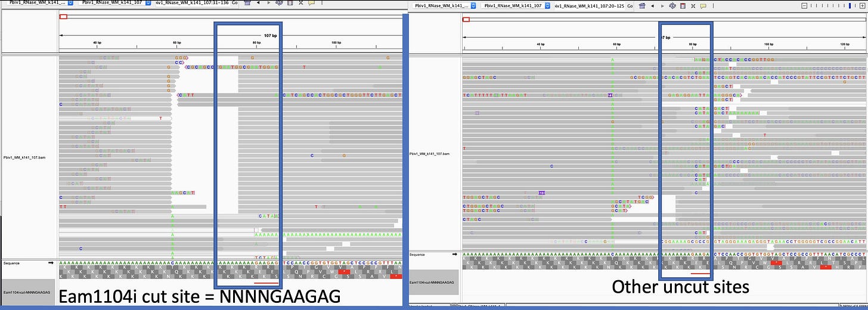Click red position box in left ideogram
868x310 pixels.
[x=63, y=16]
